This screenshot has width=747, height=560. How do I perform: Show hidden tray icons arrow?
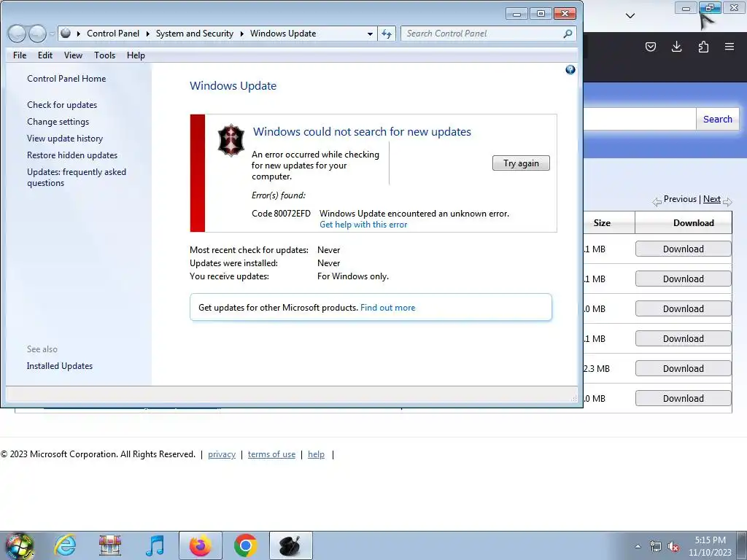(x=638, y=547)
